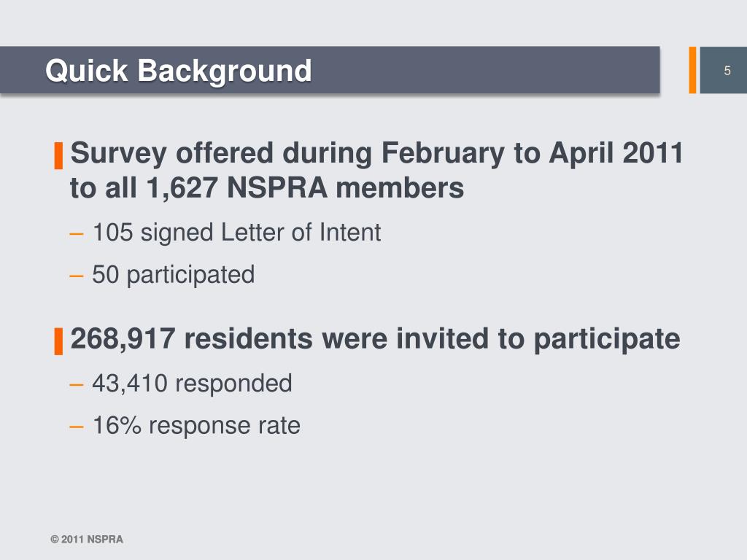Click orange bullet before 'Survey offered during'
This screenshot has width=747, height=560.
[58, 155]
